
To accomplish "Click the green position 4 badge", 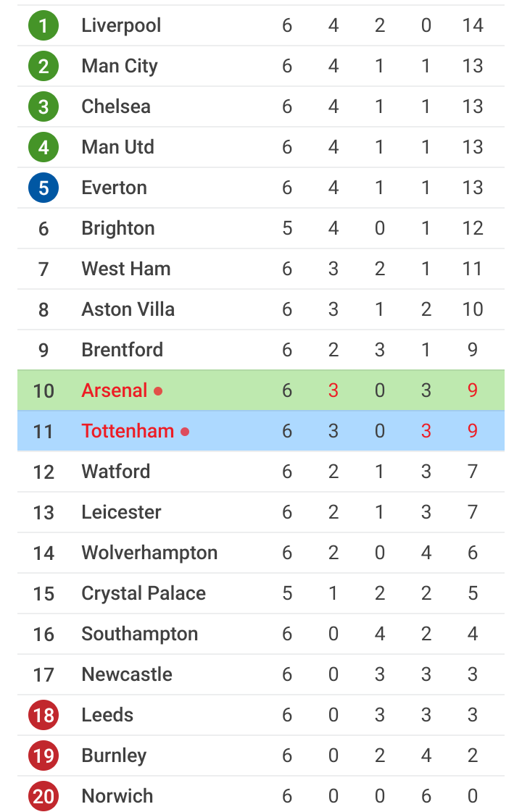I will 43,147.
